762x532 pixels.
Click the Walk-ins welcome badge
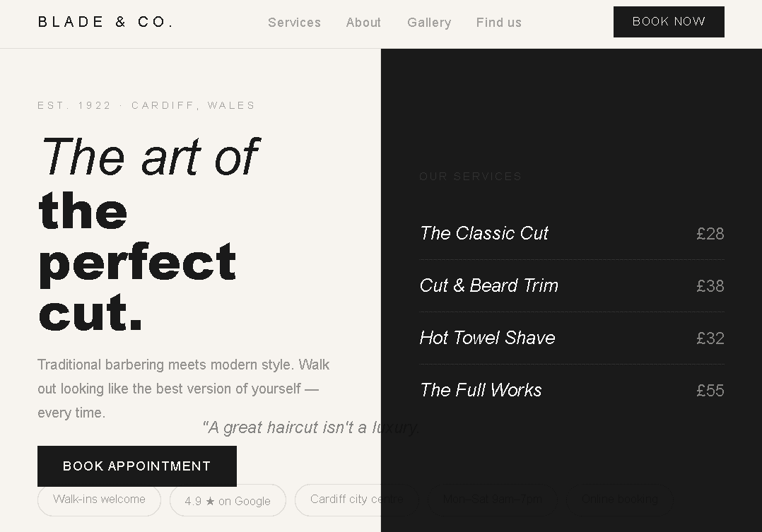99,500
